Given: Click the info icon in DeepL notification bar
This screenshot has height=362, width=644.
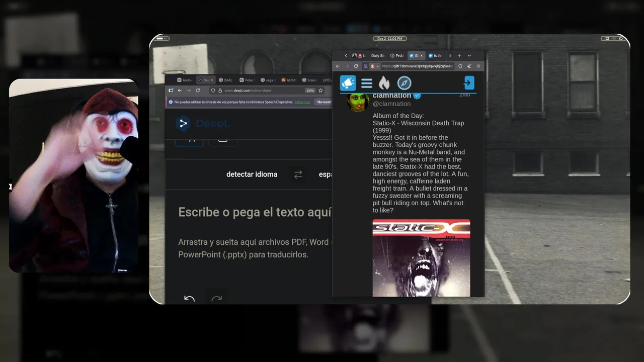Looking at the screenshot, I should click(171, 102).
